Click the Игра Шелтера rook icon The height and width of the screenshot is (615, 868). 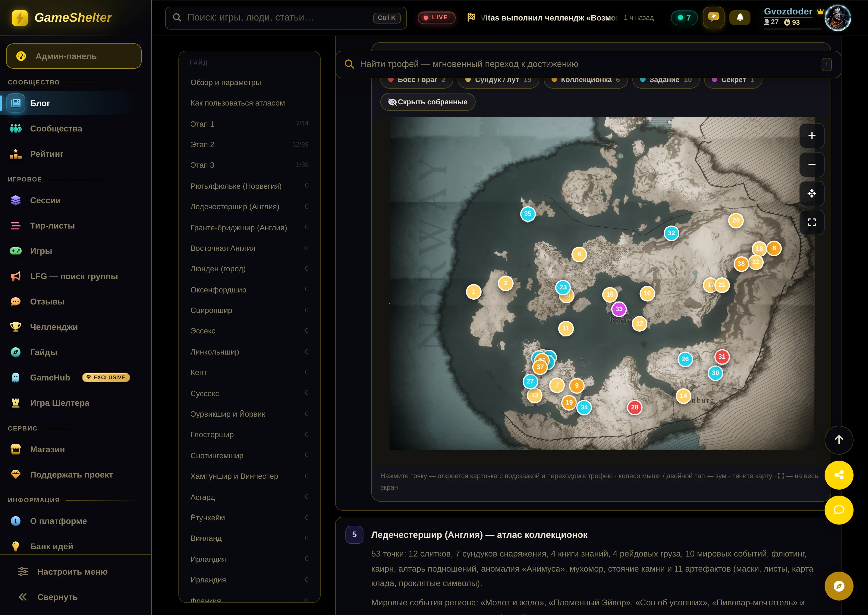point(15,403)
